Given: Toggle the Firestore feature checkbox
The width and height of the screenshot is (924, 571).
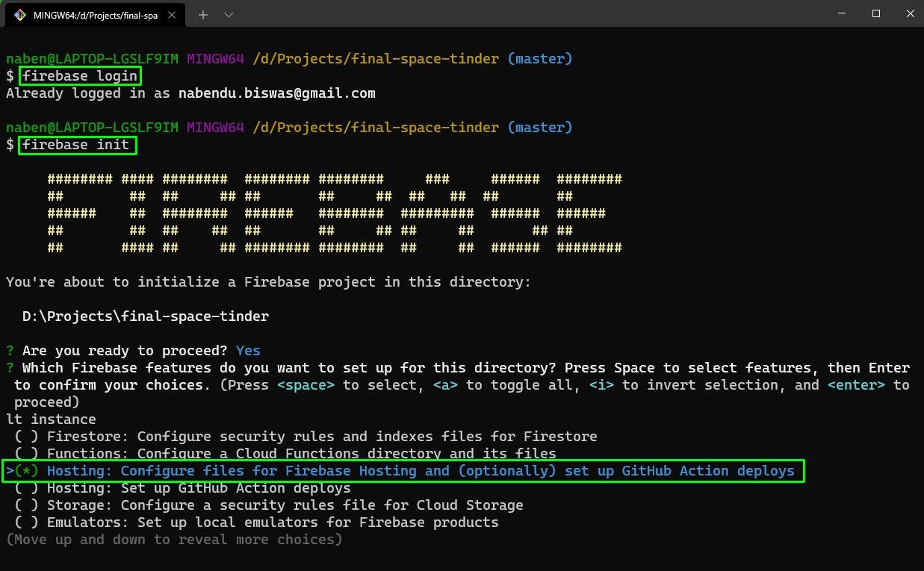Looking at the screenshot, I should click(x=26, y=437).
